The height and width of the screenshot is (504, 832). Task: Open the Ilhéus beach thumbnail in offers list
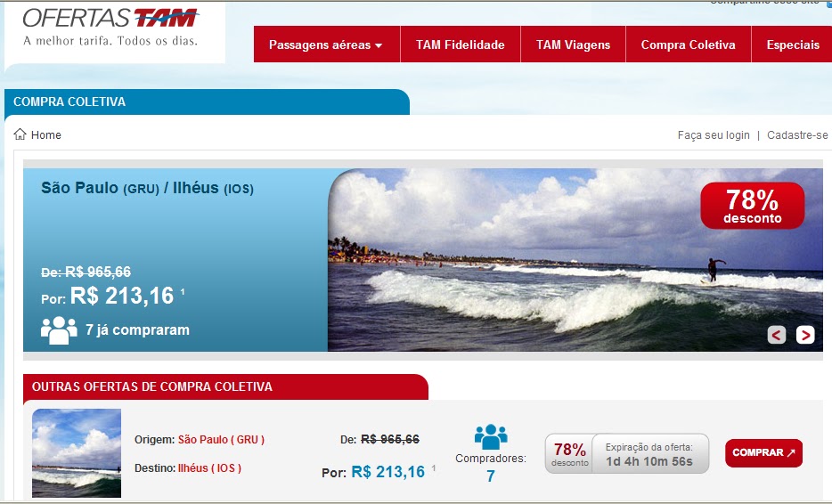coord(77,453)
